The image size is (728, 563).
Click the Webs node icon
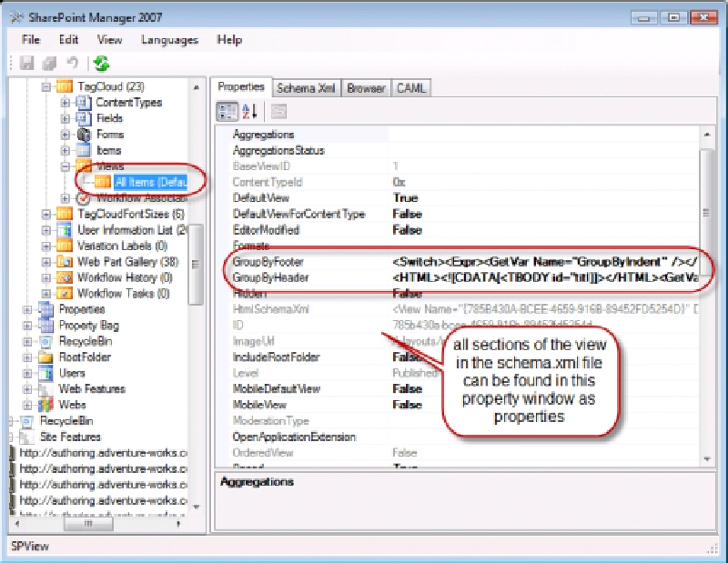(46, 405)
